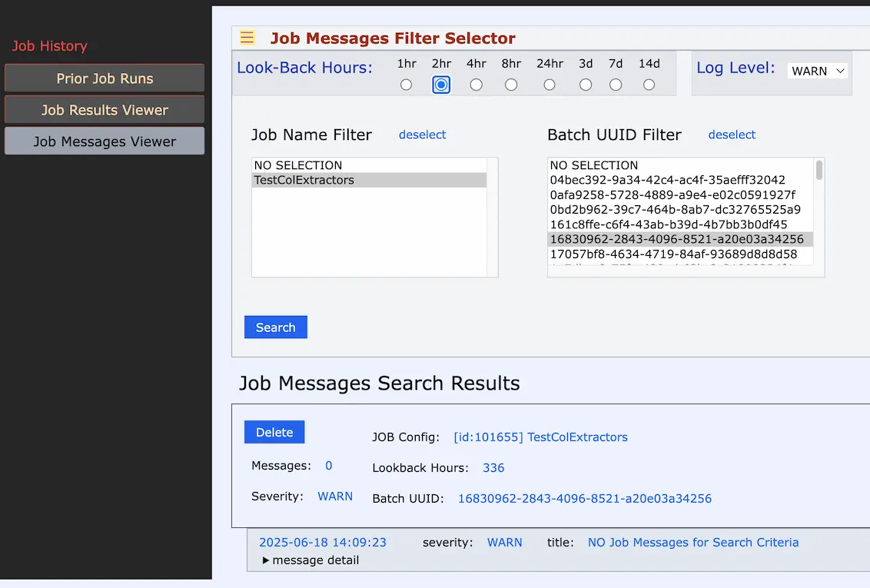Deselect the Batch UUID Filter
The image size is (870, 588).
click(732, 135)
